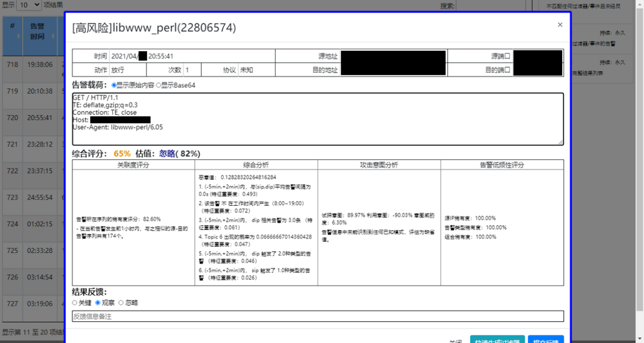Click the 65% overall score value
The width and height of the screenshot is (644, 343).
[122, 153]
